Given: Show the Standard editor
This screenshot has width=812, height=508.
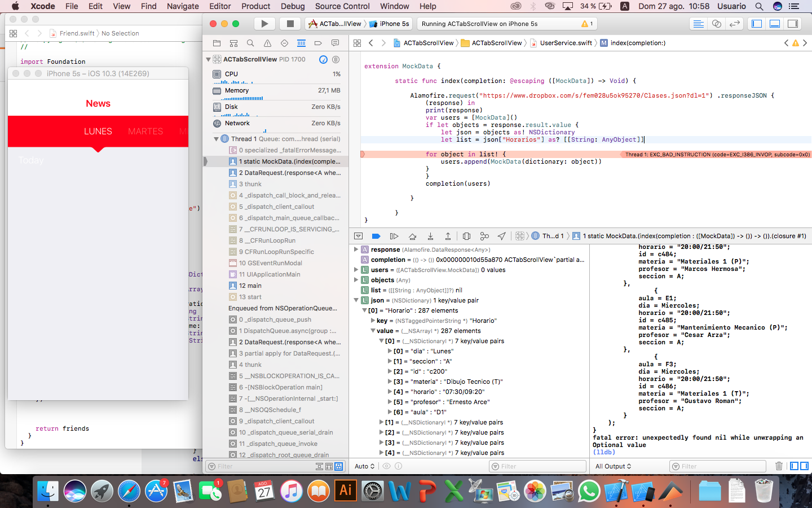Looking at the screenshot, I should [x=698, y=24].
